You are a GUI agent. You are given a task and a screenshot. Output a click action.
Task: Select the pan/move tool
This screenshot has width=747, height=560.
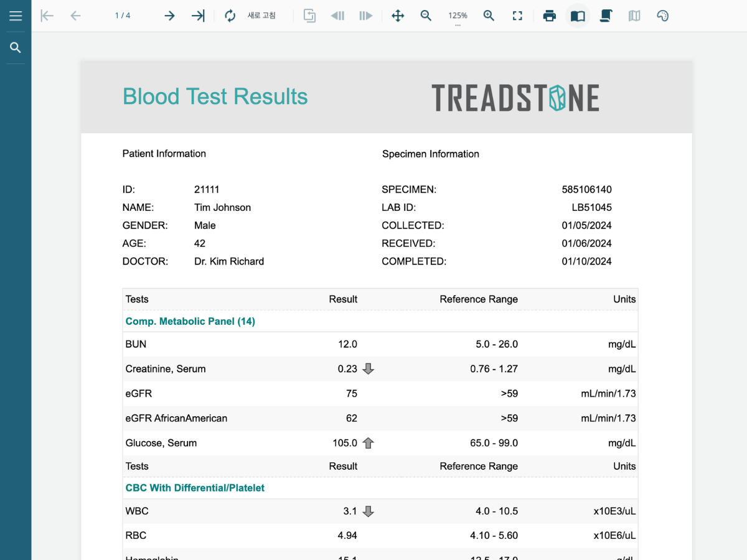pos(398,16)
